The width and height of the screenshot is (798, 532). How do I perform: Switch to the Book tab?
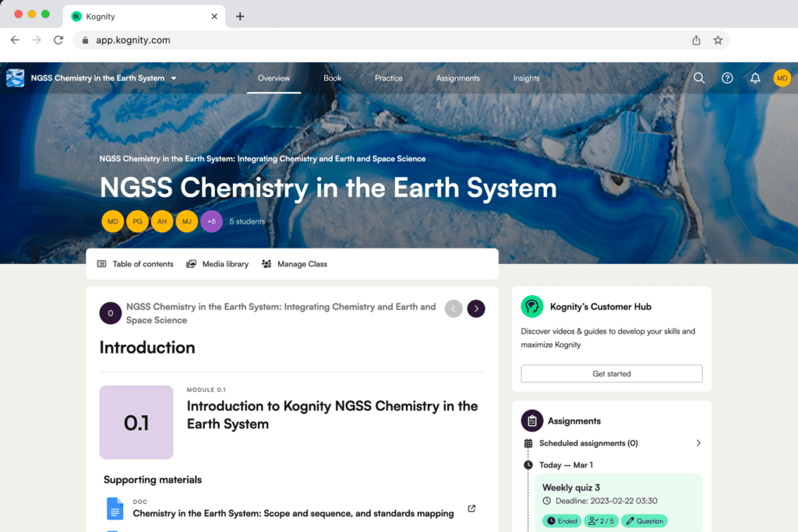[x=332, y=78]
